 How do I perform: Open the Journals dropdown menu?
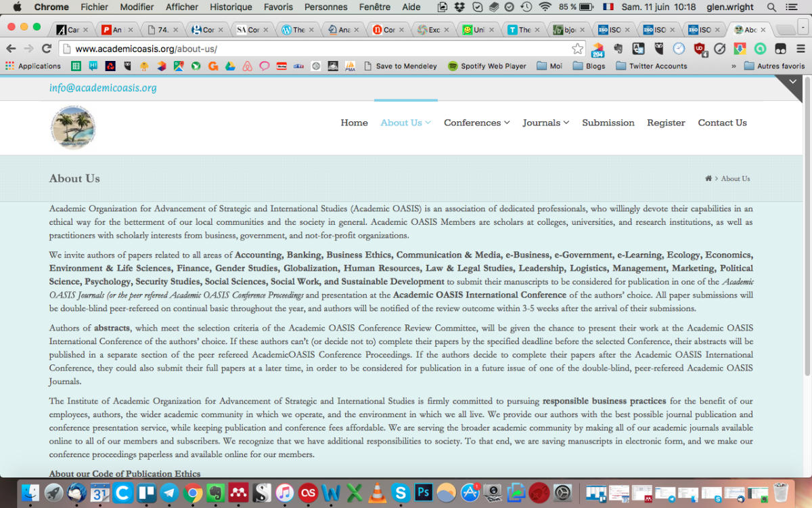pyautogui.click(x=545, y=123)
